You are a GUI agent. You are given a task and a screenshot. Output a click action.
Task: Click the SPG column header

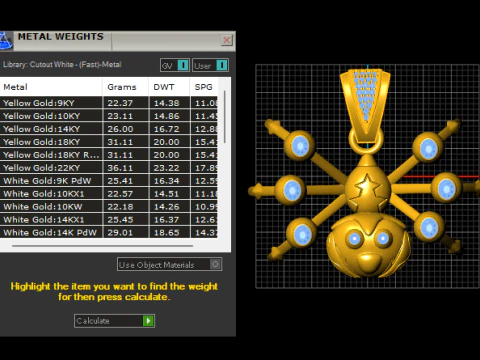(204, 87)
